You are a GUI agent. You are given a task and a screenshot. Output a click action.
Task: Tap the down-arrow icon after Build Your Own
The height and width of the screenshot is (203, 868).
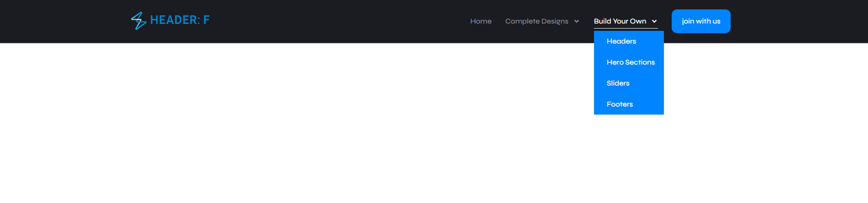click(x=654, y=21)
